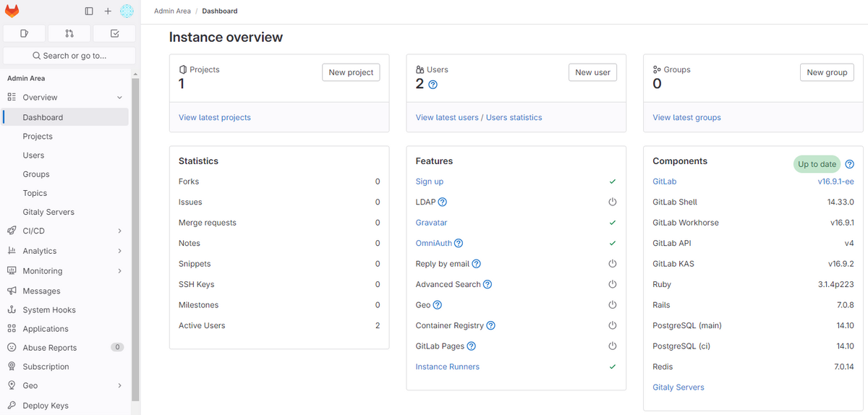Image resolution: width=868 pixels, height=415 pixels.
Task: Click help icon next to Users count
Action: click(433, 85)
